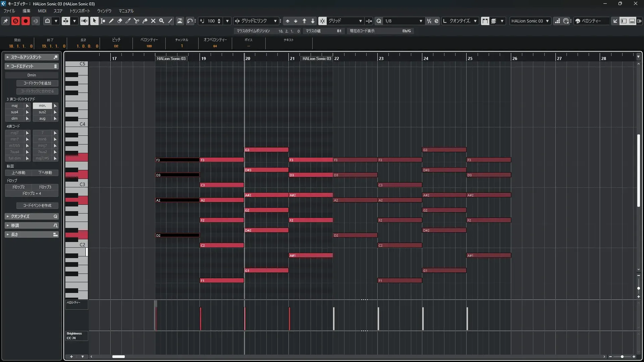Select the Split scissors tool
644x362 pixels.
136,21
